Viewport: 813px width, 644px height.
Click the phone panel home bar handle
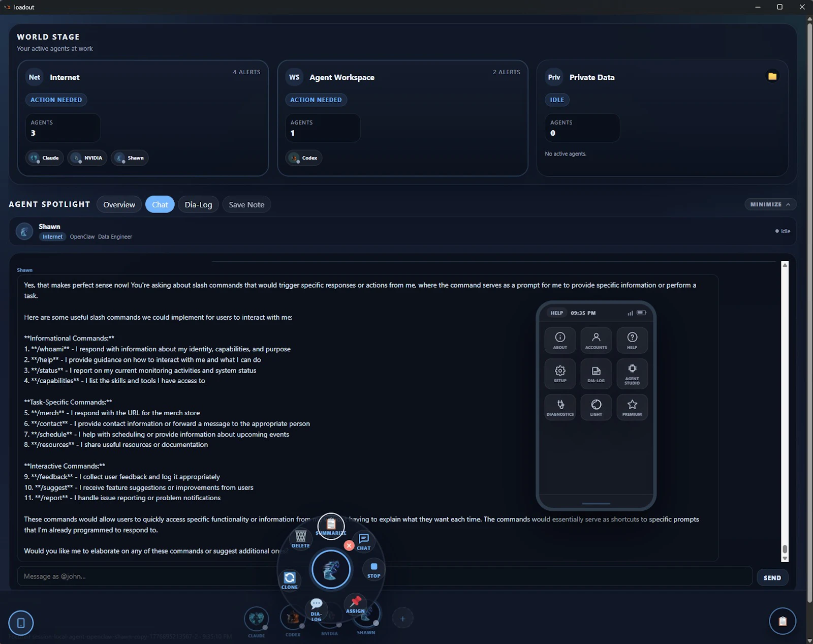click(596, 503)
